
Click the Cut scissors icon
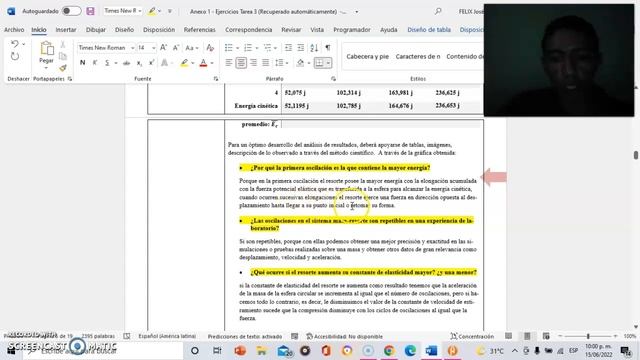pos(63,44)
